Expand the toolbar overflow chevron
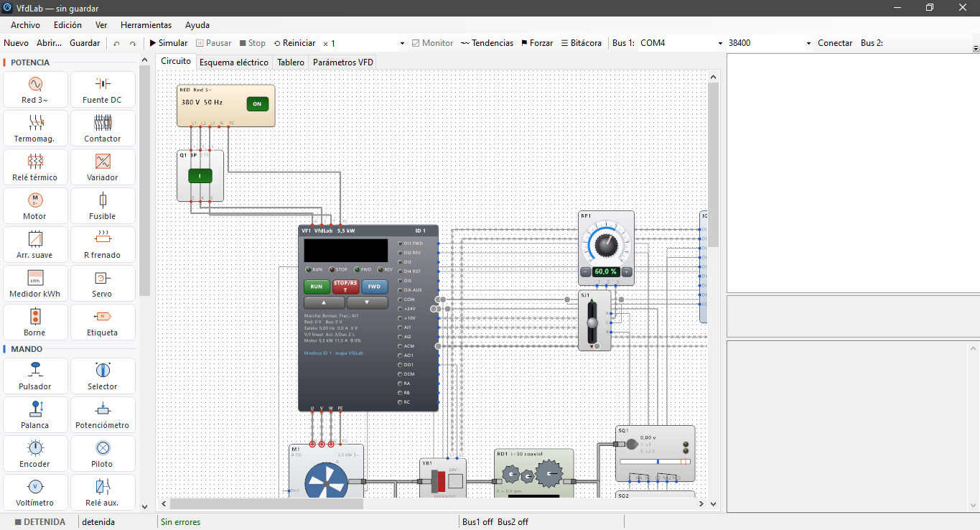The width and height of the screenshot is (980, 530). pos(975,48)
